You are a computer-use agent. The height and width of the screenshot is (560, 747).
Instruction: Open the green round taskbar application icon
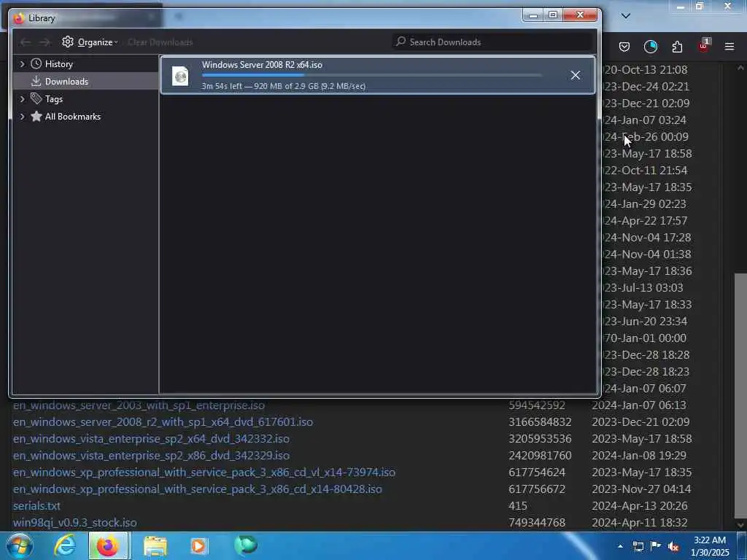point(246,545)
